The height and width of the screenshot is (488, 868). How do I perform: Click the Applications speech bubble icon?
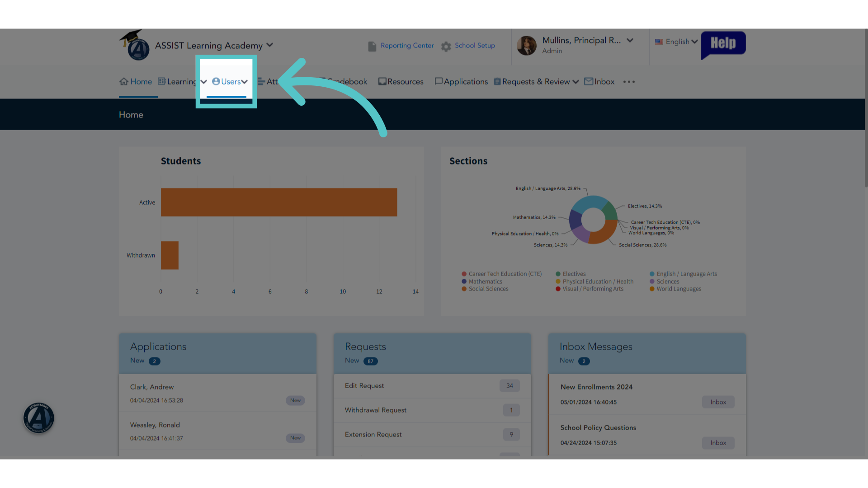[439, 81]
